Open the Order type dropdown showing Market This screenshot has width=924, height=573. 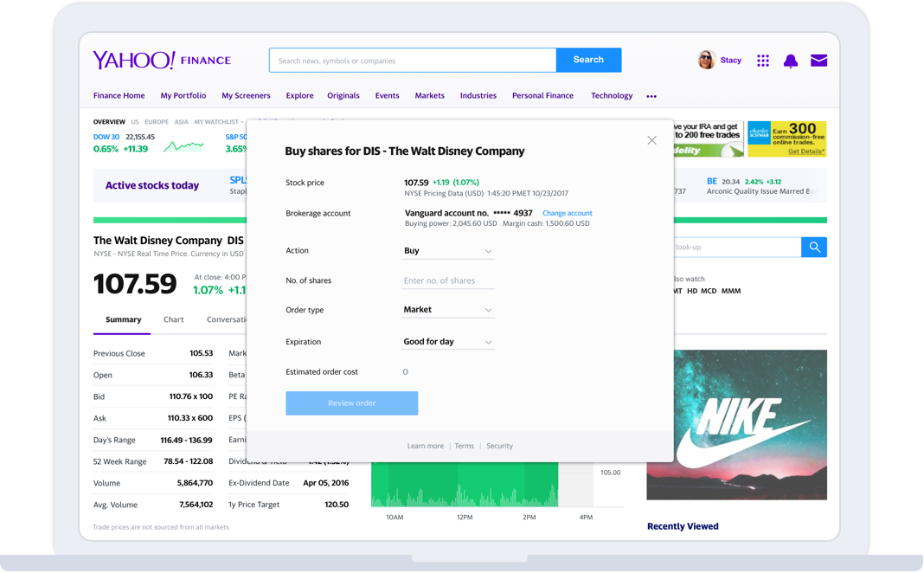(x=448, y=310)
